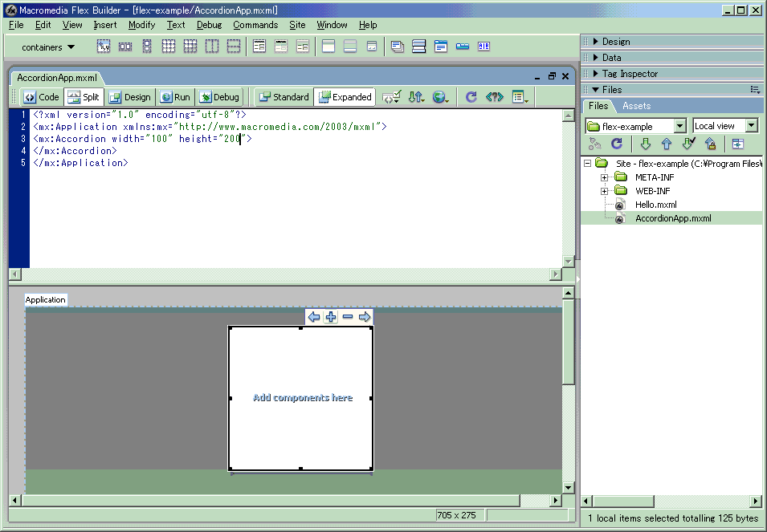Insert a FormHeading element
The width and height of the screenshot is (767, 532).
point(281,47)
